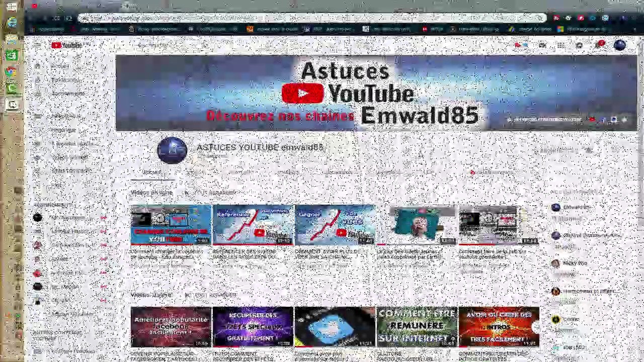Click the YouTube logo in the header
The height and width of the screenshot is (362, 644).
pos(66,45)
